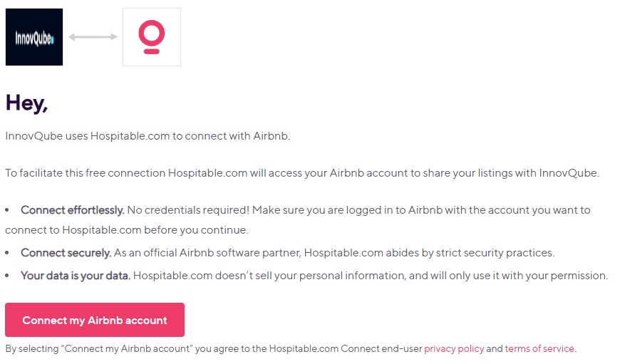Select the bold "Your data is your data." text
The width and height of the screenshot is (625, 364).
76,276
